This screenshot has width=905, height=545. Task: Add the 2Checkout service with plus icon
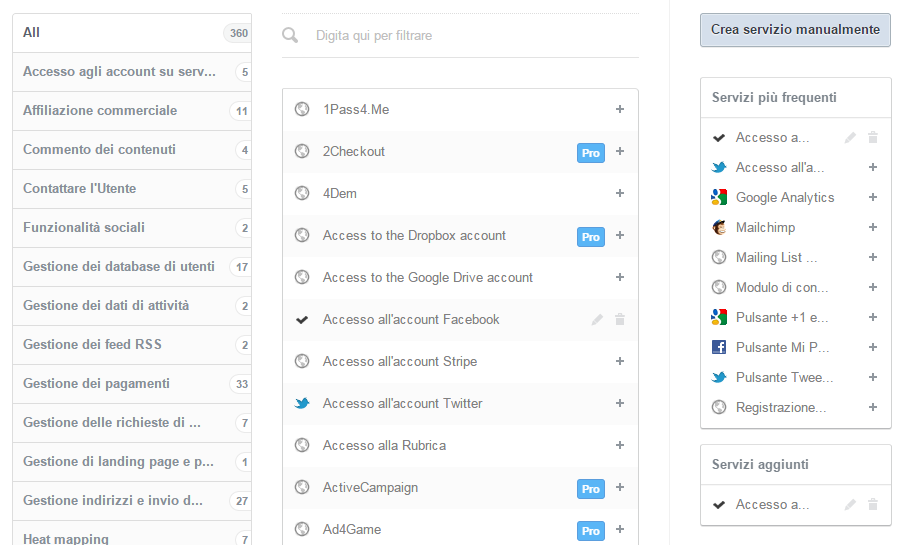tap(620, 151)
